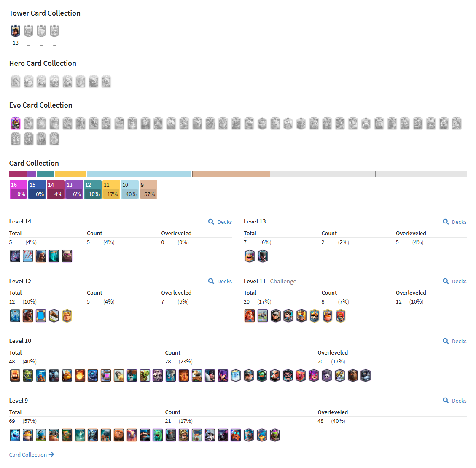476x468 pixels.
Task: Select the unlocked purple Evo card
Action: 16,124
